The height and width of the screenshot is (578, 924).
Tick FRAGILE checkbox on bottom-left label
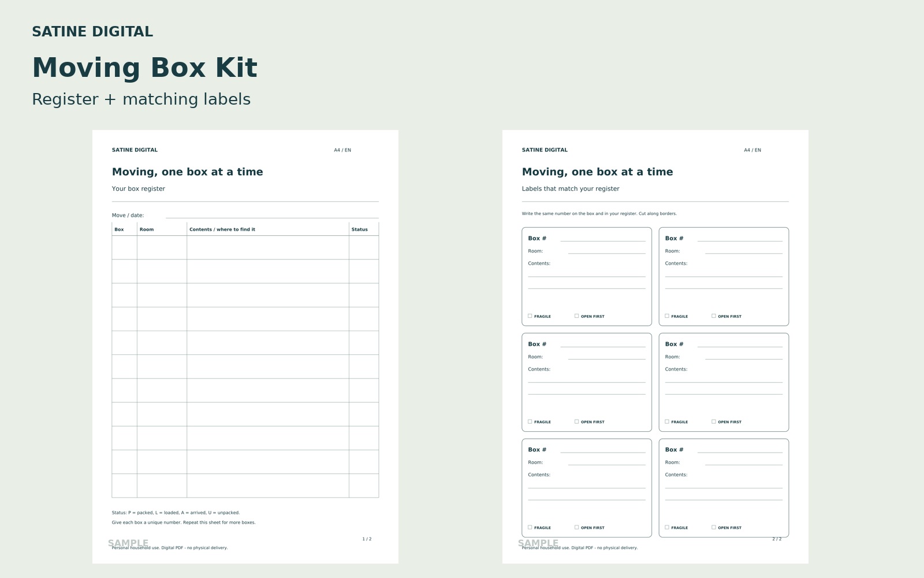coord(530,527)
